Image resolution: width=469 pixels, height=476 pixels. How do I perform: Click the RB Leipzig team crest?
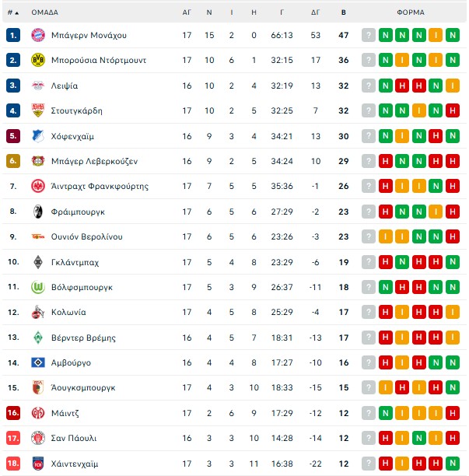(37, 86)
